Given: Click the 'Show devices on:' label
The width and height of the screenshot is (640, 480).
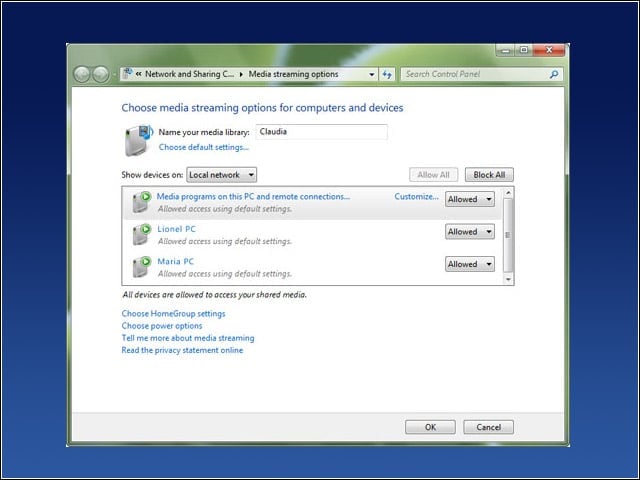Looking at the screenshot, I should tap(152, 175).
